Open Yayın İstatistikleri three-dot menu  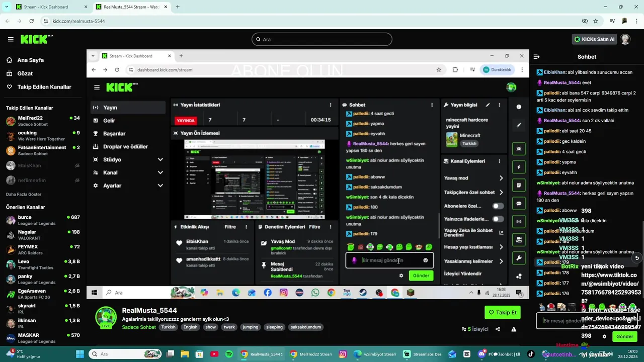point(331,105)
